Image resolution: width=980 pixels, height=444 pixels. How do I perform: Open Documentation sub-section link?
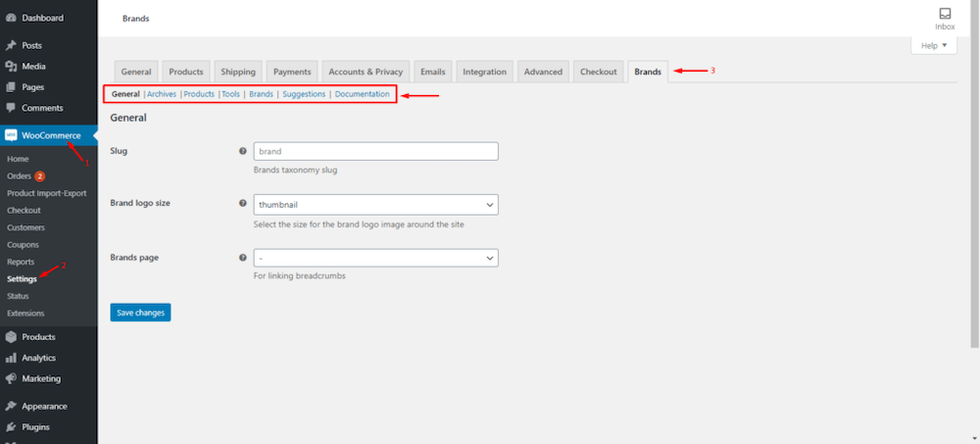coord(363,94)
